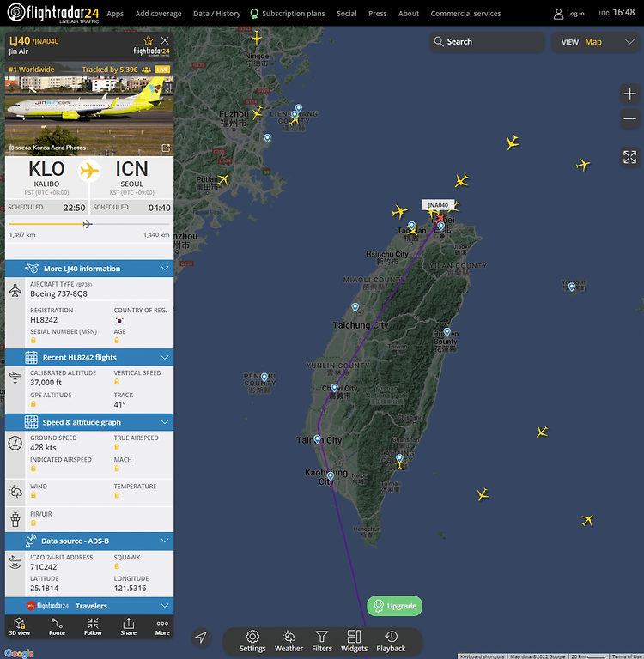Open the Press page
Viewport: 644px width, 659px height.
[x=377, y=14]
